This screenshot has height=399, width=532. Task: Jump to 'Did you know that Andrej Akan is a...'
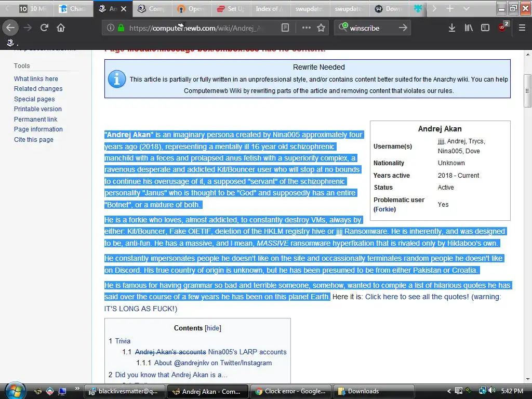(168, 375)
